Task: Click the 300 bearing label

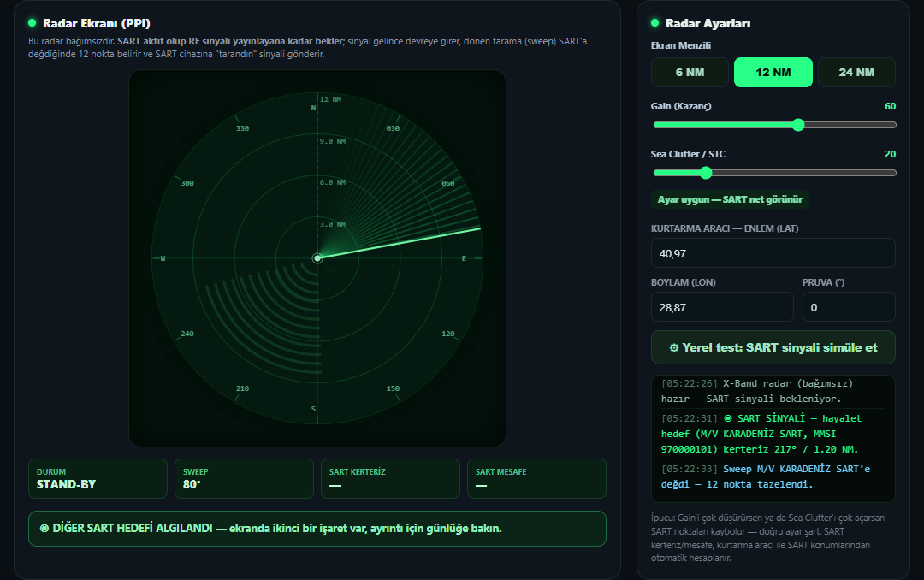Action: (x=187, y=183)
